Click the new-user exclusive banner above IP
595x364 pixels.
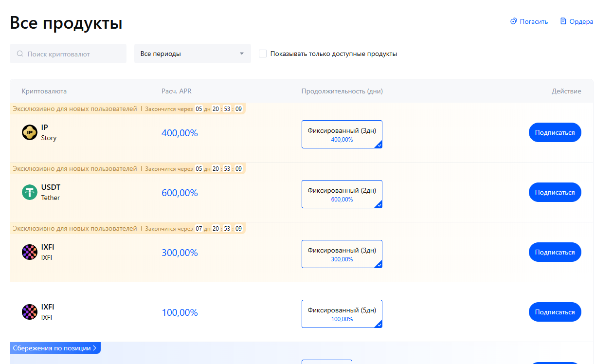click(x=128, y=109)
